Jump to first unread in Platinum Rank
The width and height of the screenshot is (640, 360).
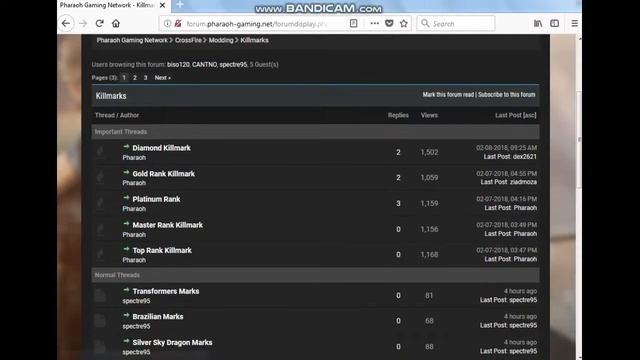pyautogui.click(x=126, y=198)
